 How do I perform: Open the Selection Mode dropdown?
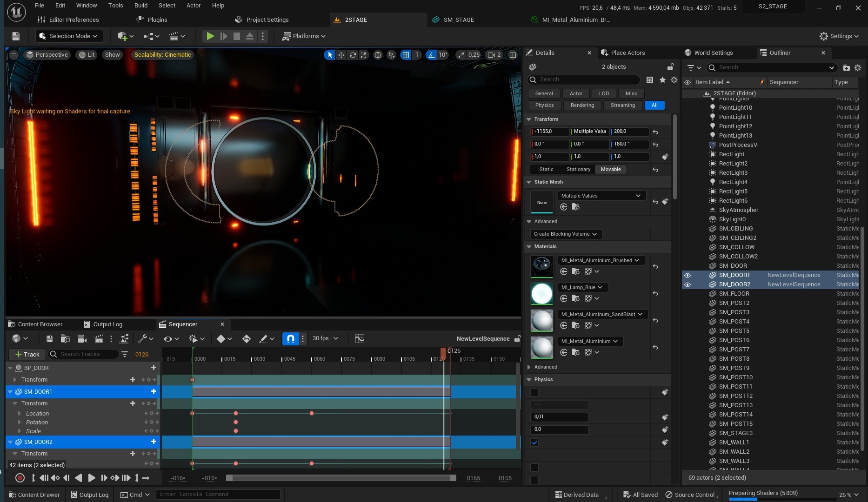click(68, 36)
